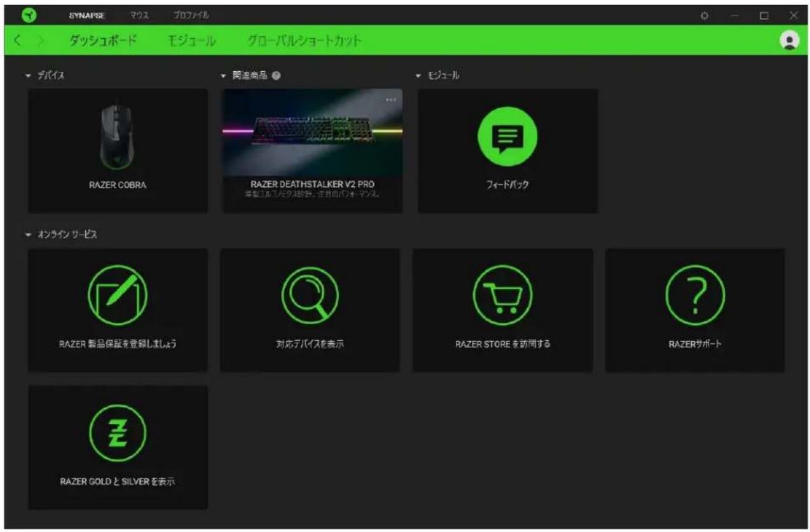Click the green feedback speech bubble icon
810x532 pixels.
pos(507,136)
